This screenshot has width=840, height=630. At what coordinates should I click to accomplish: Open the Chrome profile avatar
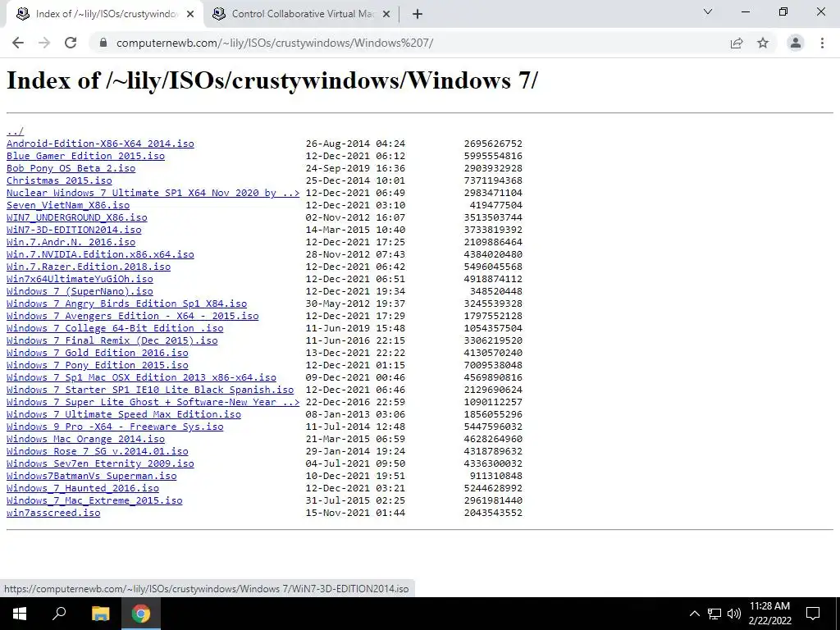point(796,43)
